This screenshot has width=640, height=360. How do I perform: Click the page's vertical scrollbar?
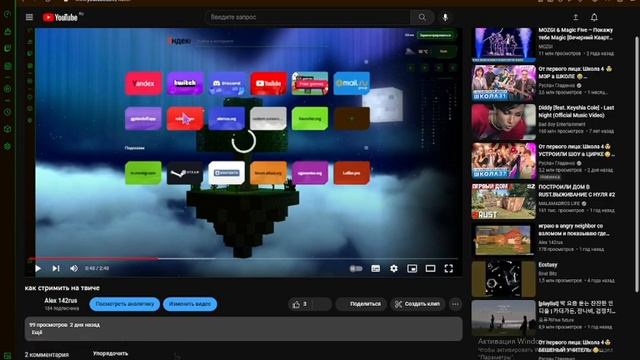click(637, 163)
